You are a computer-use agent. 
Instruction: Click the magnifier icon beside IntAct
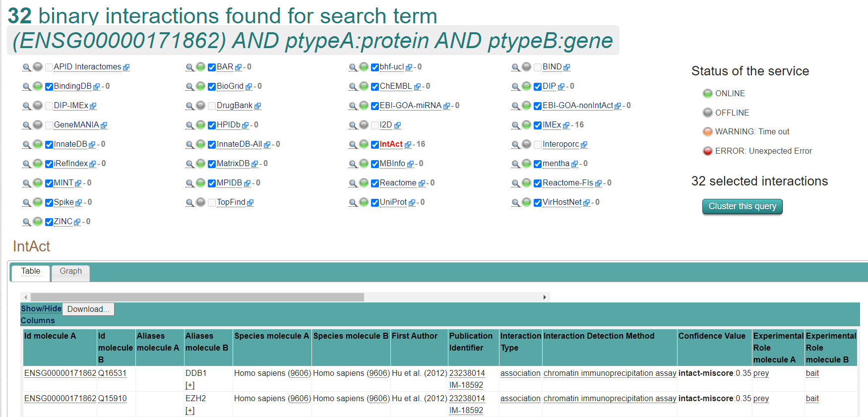point(353,144)
